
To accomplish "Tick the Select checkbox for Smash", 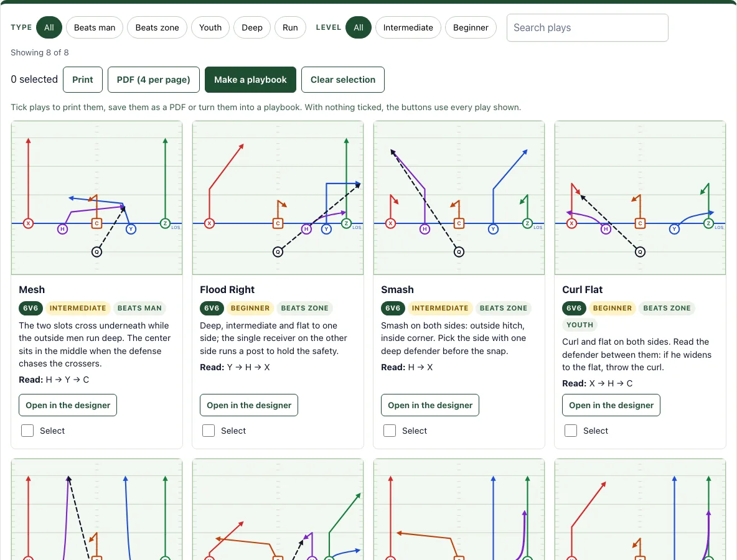I will [x=390, y=431].
